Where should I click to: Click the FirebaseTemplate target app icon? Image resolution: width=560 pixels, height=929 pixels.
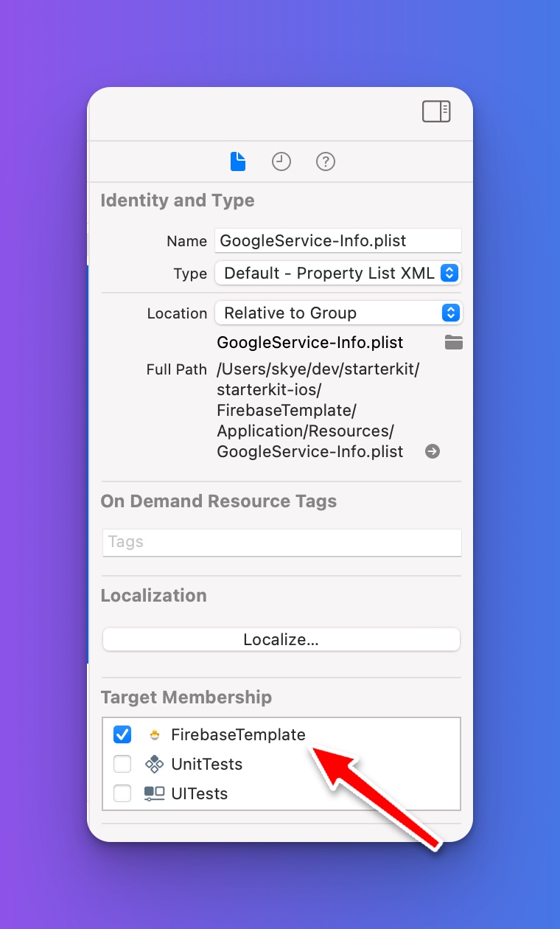155,735
